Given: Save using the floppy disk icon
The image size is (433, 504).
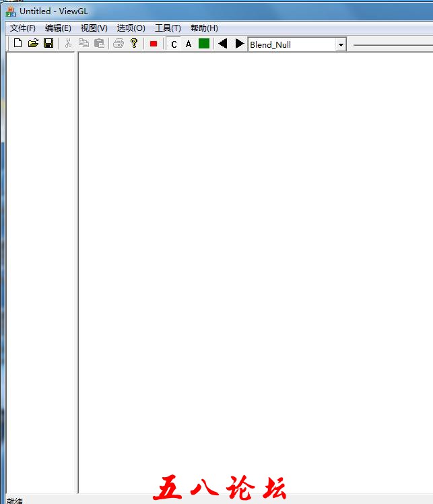Looking at the screenshot, I should click(x=48, y=44).
